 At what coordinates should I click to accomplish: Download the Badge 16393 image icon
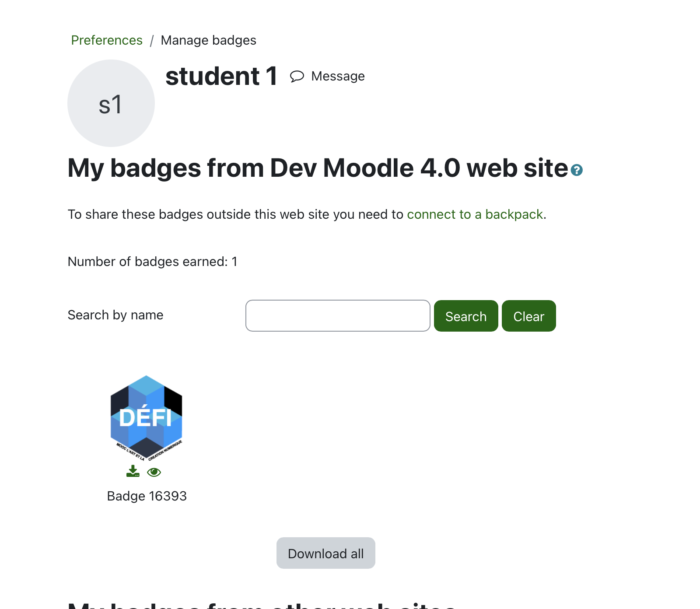tap(133, 472)
